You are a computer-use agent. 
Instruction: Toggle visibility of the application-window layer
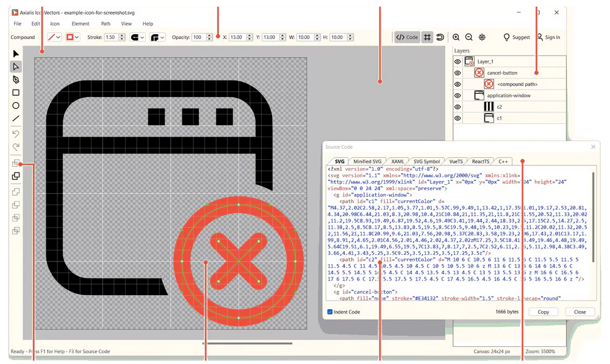coord(457,96)
